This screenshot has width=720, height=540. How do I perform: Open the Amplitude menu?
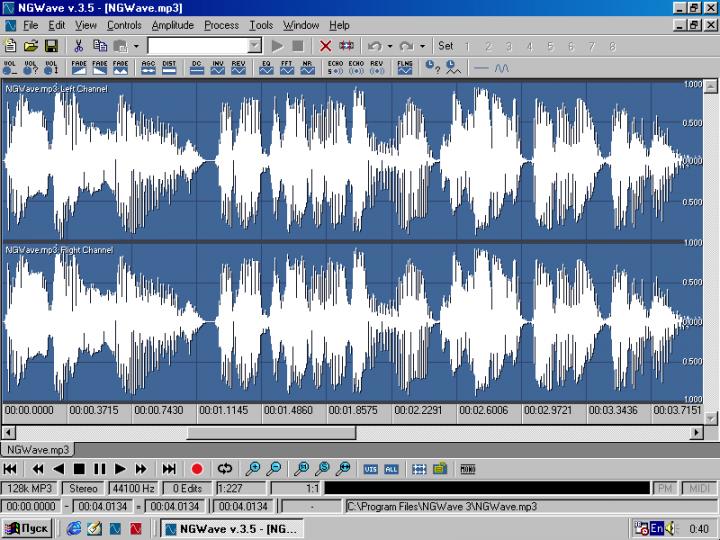coord(172,24)
